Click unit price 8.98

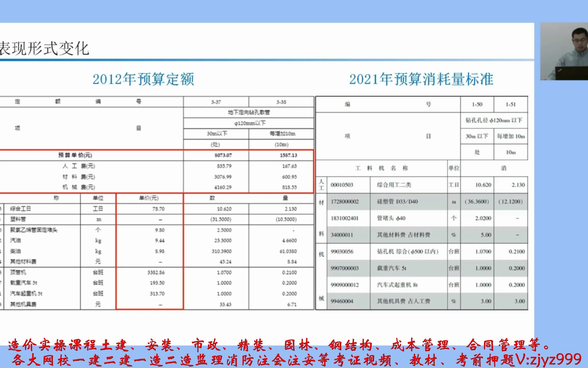click(x=160, y=251)
